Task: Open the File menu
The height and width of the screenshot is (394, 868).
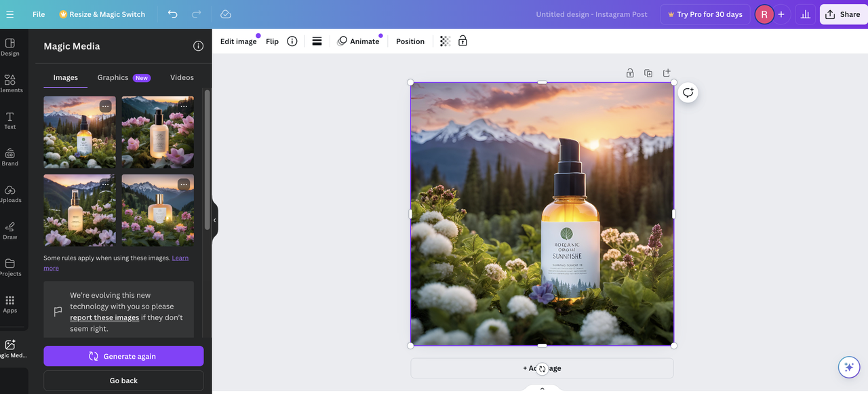Action: click(x=39, y=14)
